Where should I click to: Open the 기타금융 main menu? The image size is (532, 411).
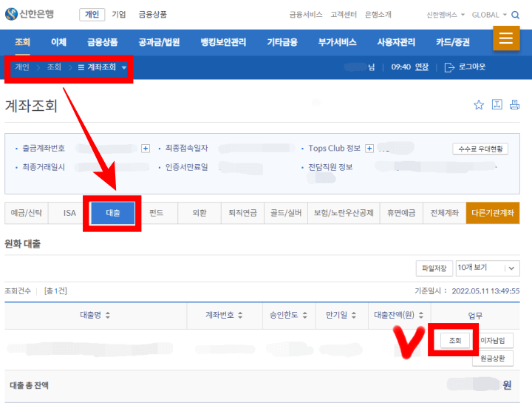pyautogui.click(x=282, y=42)
